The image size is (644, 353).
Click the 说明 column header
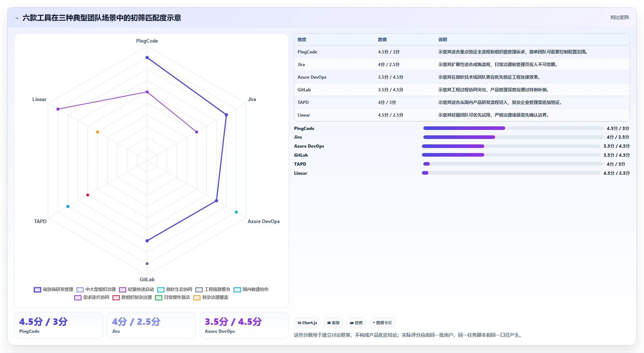(x=442, y=40)
